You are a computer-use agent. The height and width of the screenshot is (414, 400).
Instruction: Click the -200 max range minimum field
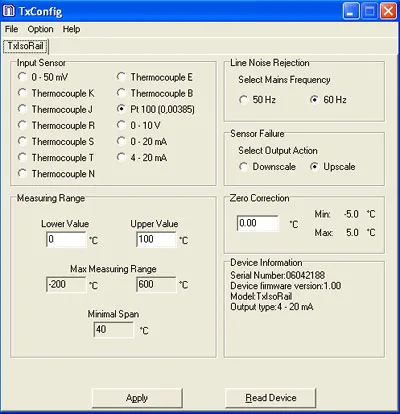coord(66,284)
